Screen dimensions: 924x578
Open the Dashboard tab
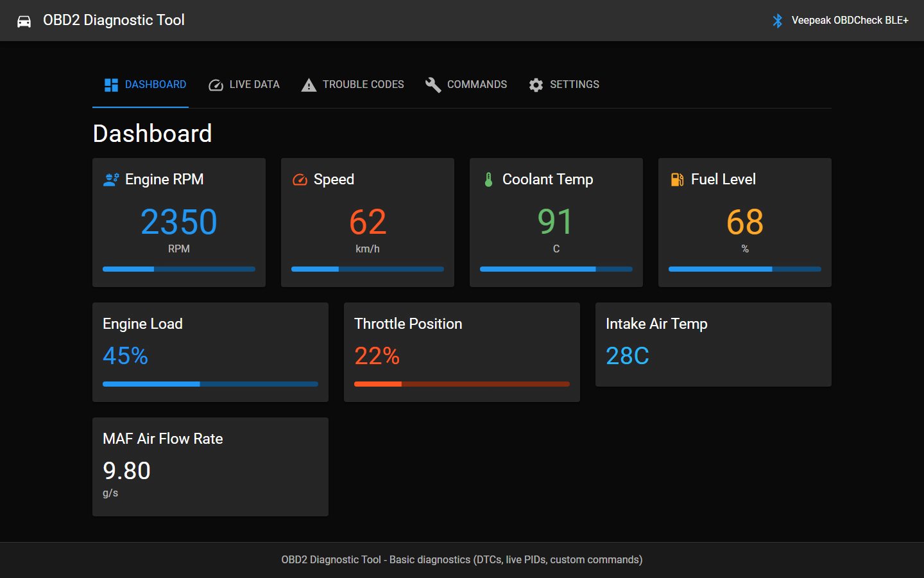[x=146, y=85]
